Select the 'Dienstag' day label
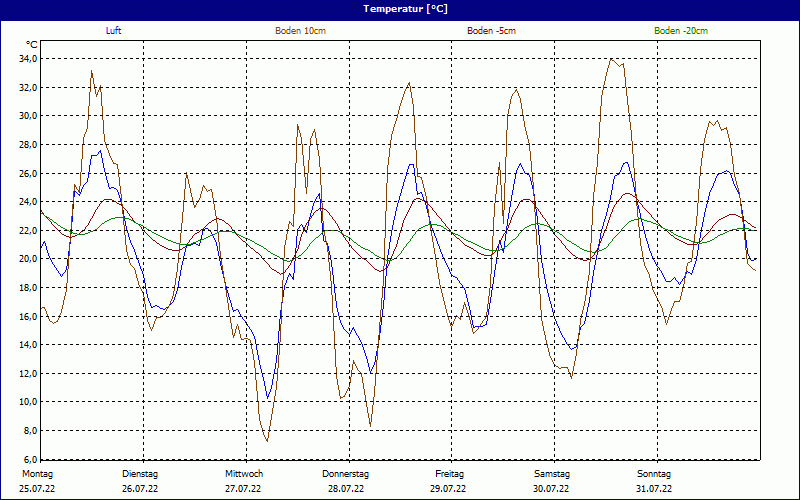This screenshot has width=800, height=500. point(140,473)
